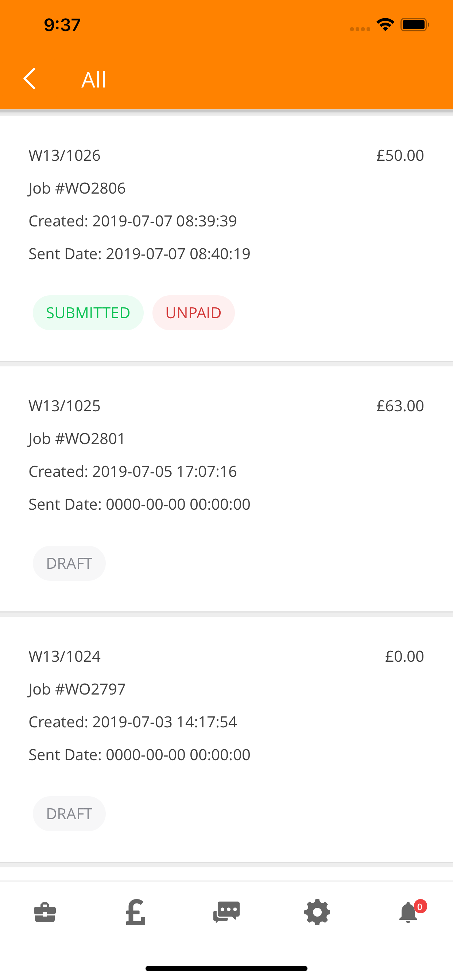Select the SUBMITTED status badge

(x=88, y=313)
